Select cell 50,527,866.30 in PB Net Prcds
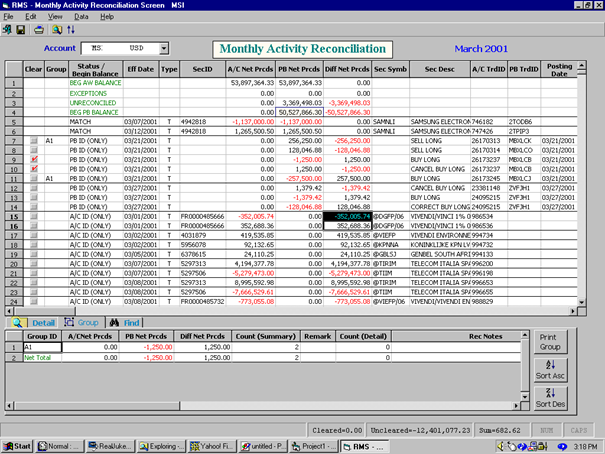605x454 pixels. click(300, 112)
